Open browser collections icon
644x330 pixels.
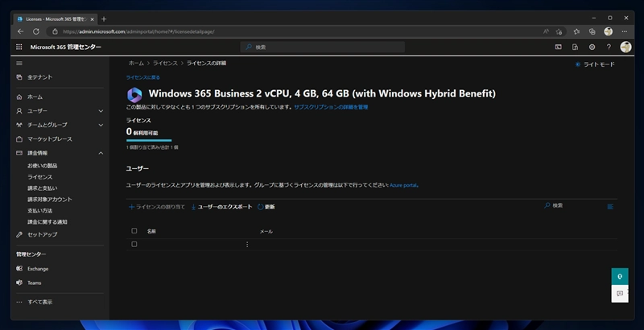(592, 31)
